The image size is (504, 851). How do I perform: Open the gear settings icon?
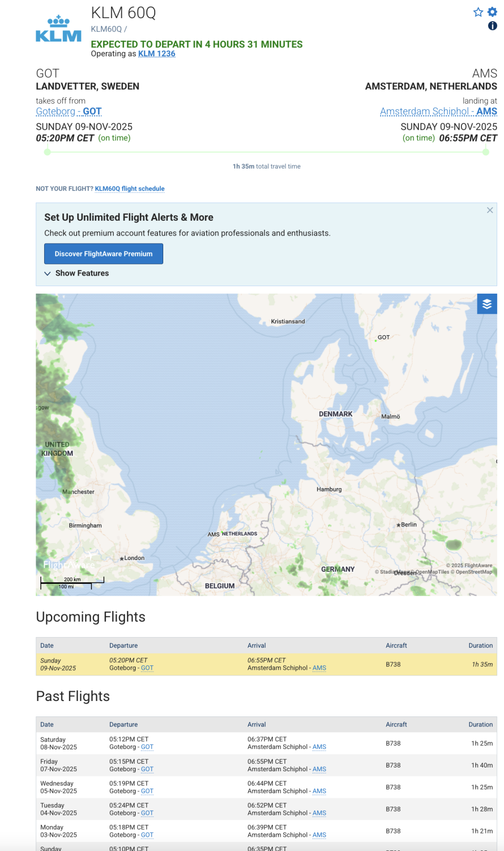[x=492, y=12]
